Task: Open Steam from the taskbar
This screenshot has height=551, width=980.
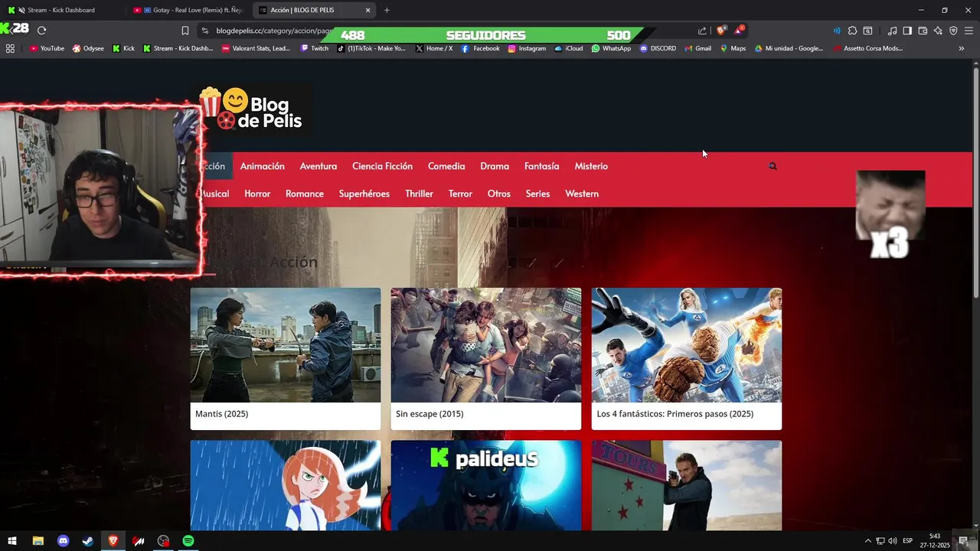Action: coord(88,541)
